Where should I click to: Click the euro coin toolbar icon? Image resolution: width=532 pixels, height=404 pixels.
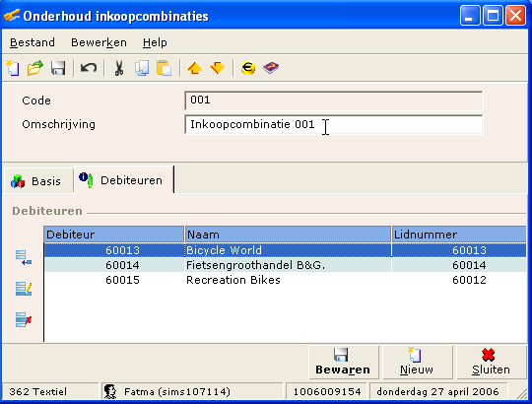coord(248,68)
